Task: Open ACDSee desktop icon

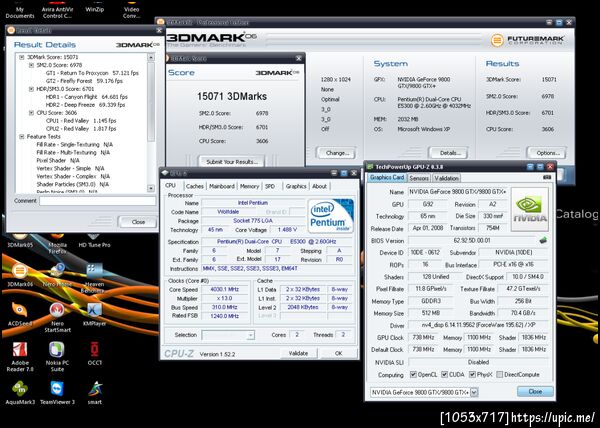Action: [20, 314]
